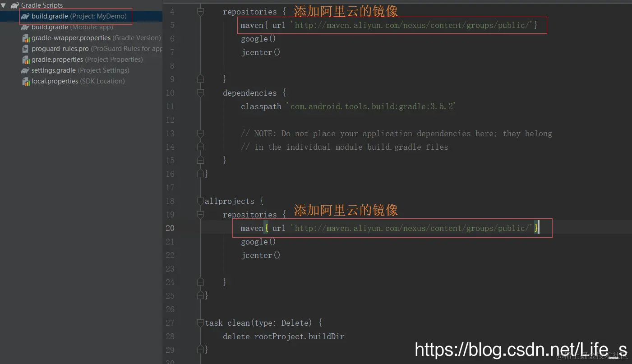632x364 pixels.
Task: Fold the repositories block at line 4
Action: [x=200, y=12]
